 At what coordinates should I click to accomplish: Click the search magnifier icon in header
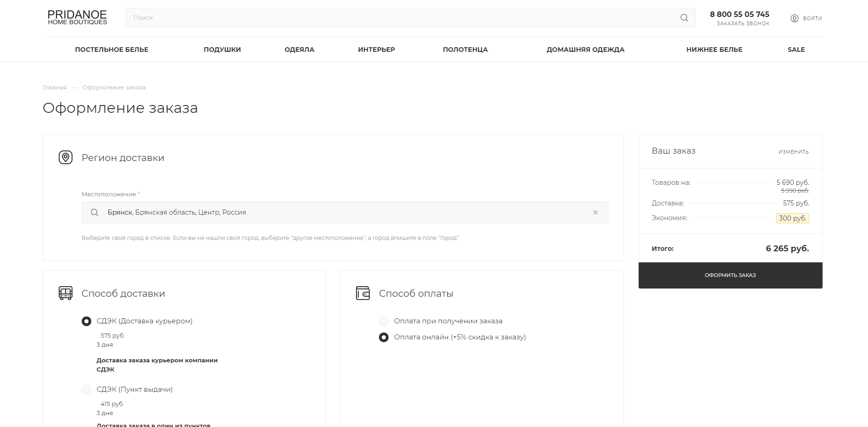click(x=684, y=18)
